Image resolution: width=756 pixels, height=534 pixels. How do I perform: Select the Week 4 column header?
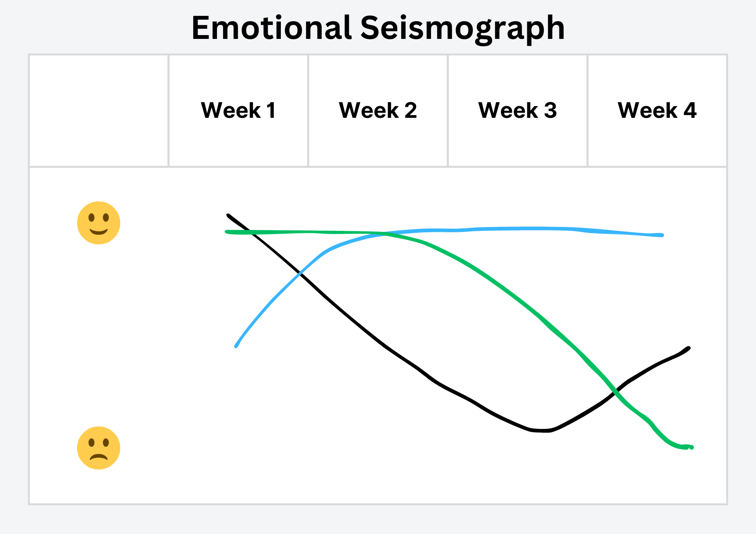pyautogui.click(x=657, y=110)
